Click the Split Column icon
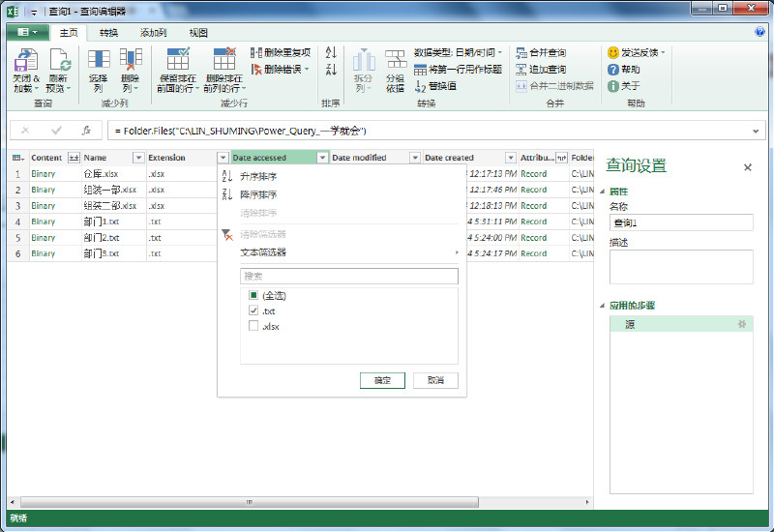Viewport: 774px width, 532px height. (364, 60)
